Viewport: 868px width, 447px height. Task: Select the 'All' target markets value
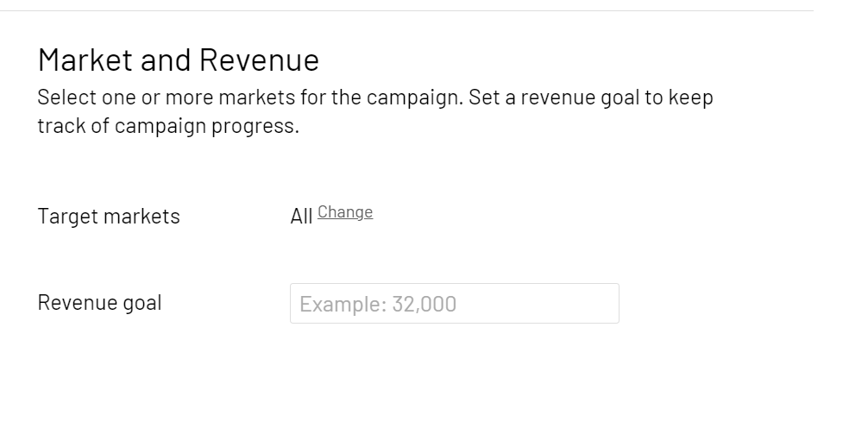301,217
